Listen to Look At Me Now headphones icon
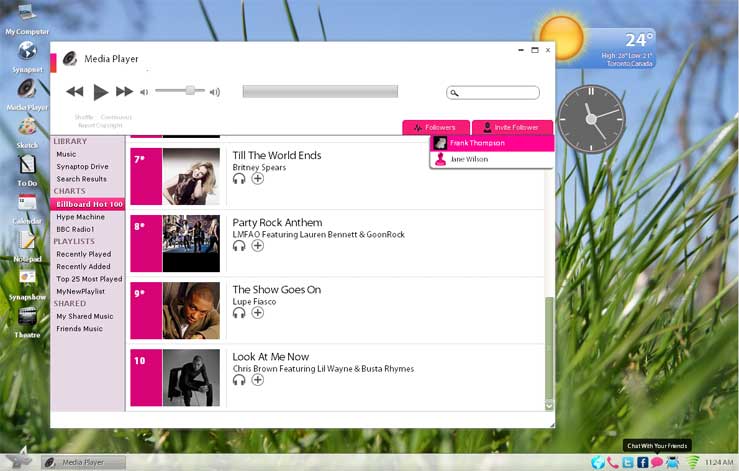 (239, 380)
